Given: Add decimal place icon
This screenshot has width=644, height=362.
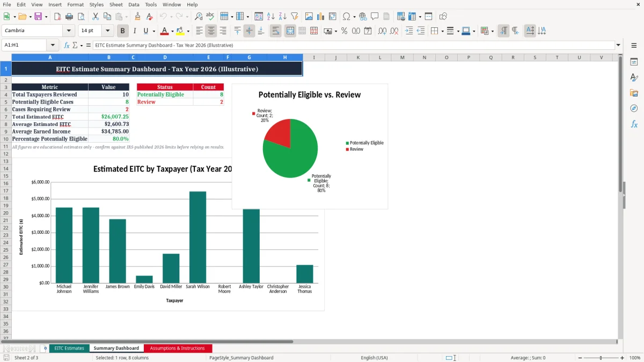Looking at the screenshot, I should pyautogui.click(x=383, y=31).
